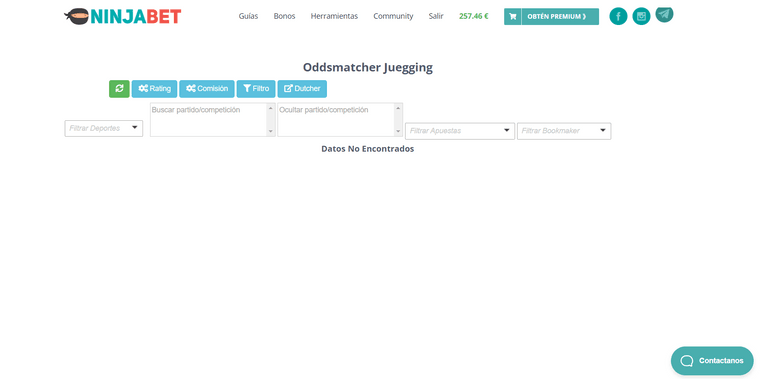Image resolution: width=760 pixels, height=379 pixels.
Task: Click down arrow of Ocultar partido scrollbar
Action: click(x=398, y=131)
